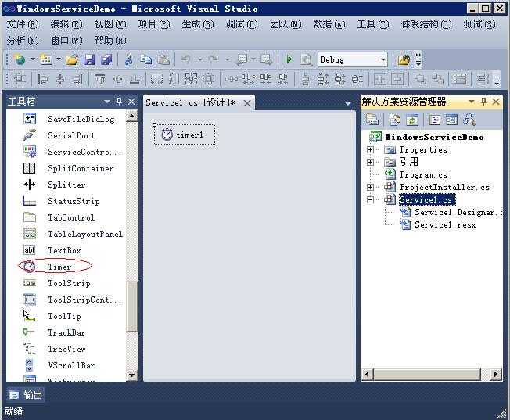510x420 pixels.
Task: Click the Open File folder icon
Action: (72, 60)
